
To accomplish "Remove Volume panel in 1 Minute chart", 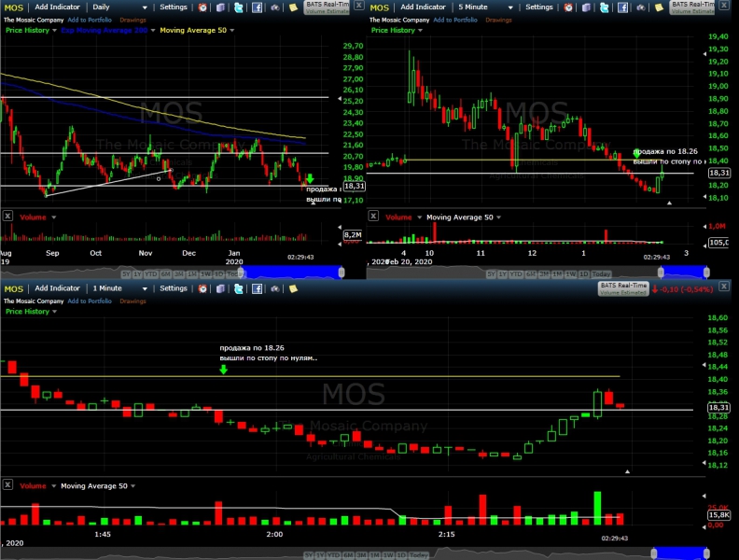I will (x=7, y=484).
